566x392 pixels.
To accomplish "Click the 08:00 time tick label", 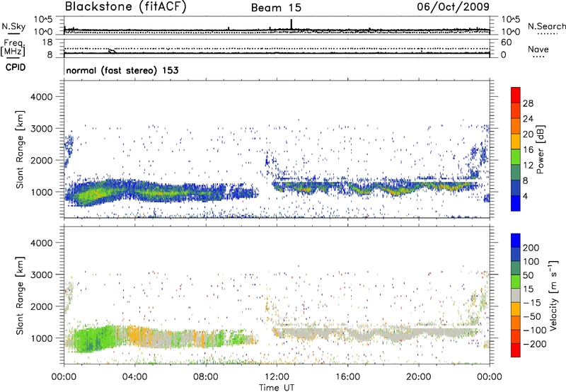I will click(206, 377).
